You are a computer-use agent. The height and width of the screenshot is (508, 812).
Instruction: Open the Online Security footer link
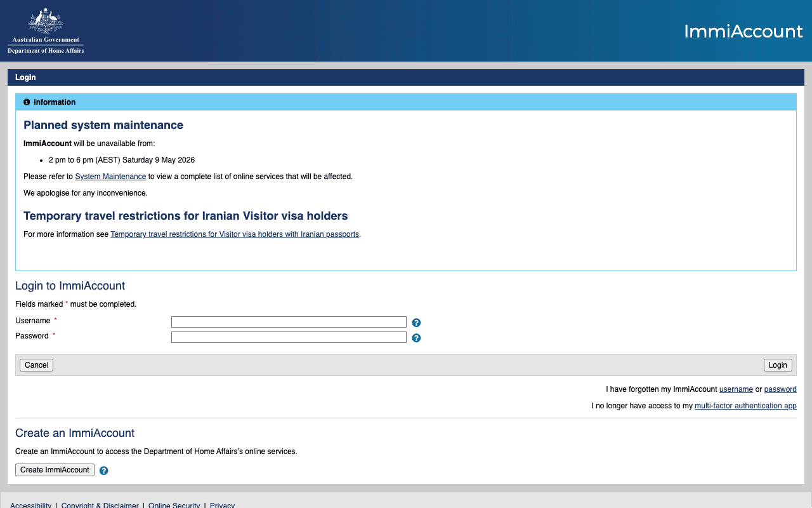174,505
